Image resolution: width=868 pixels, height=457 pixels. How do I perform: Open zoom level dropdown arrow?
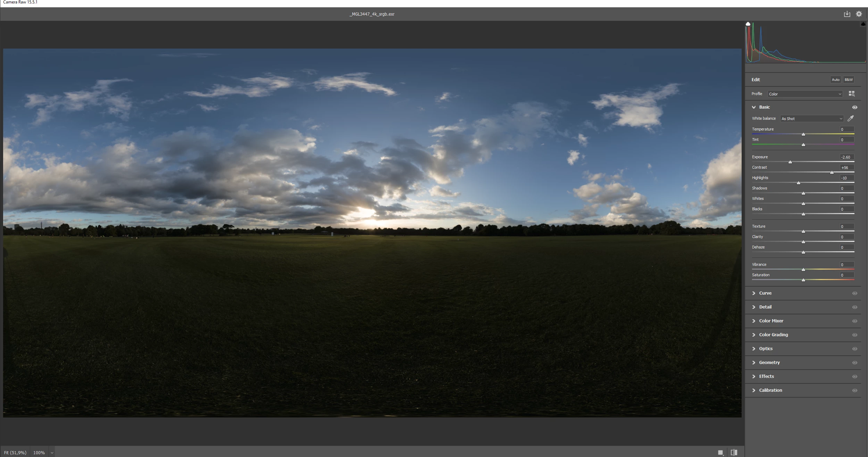tap(52, 453)
